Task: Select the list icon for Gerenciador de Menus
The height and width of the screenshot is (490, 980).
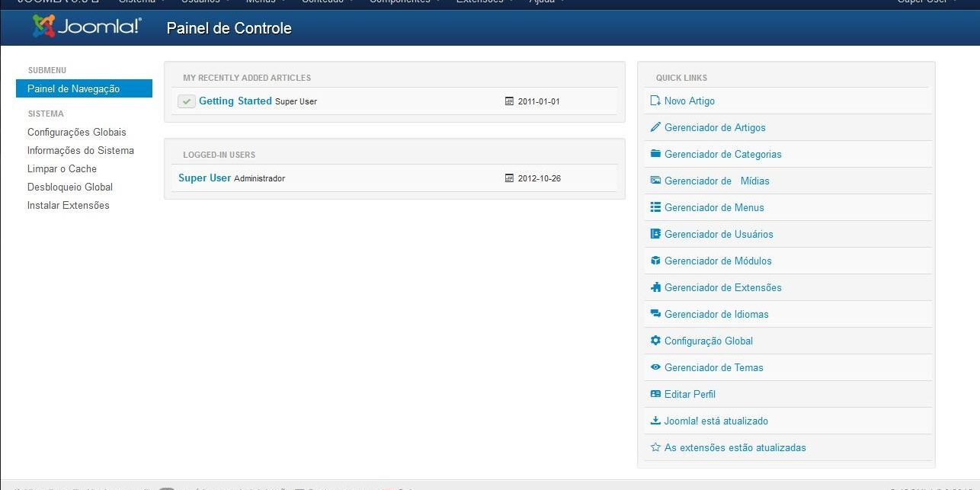Action: 655,207
